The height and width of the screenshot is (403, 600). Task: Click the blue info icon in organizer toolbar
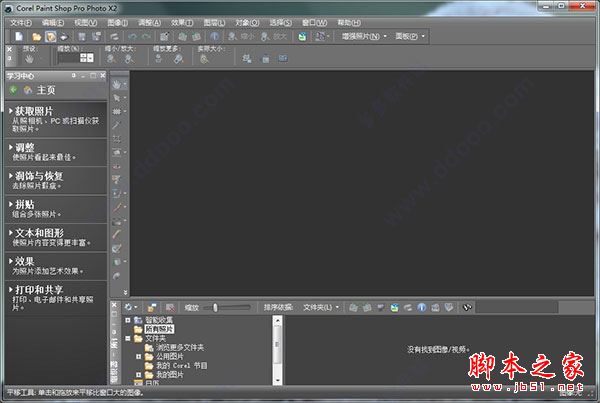(x=422, y=307)
